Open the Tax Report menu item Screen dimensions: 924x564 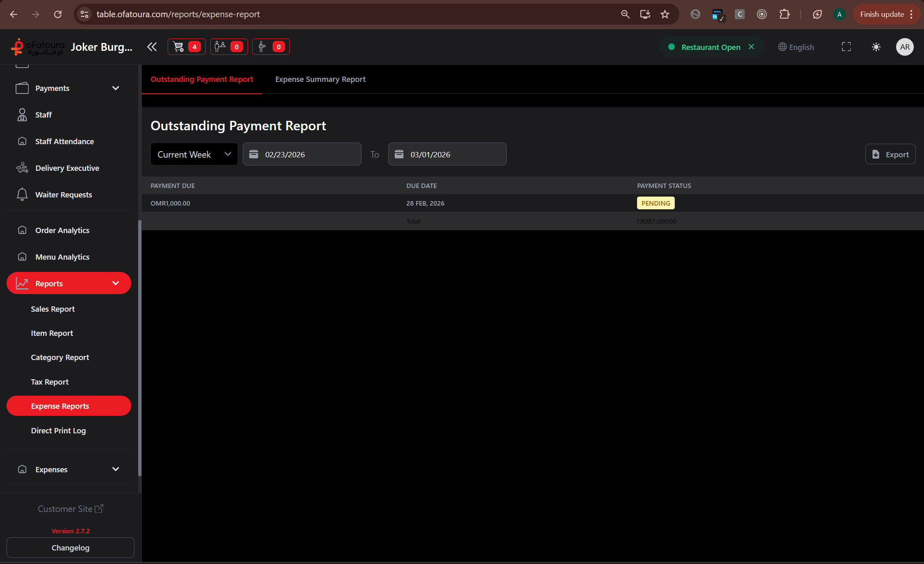pos(50,381)
